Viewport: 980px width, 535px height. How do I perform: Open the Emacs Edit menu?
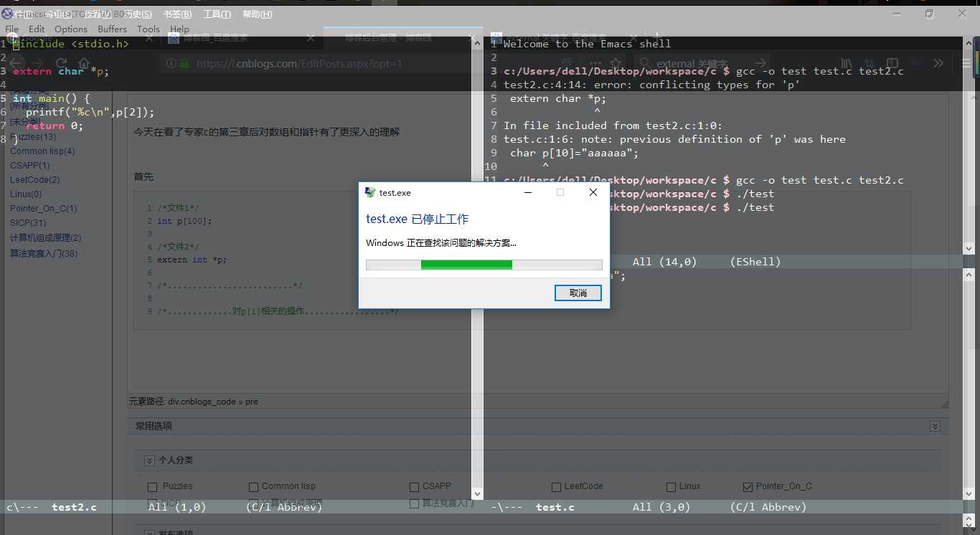click(x=37, y=29)
